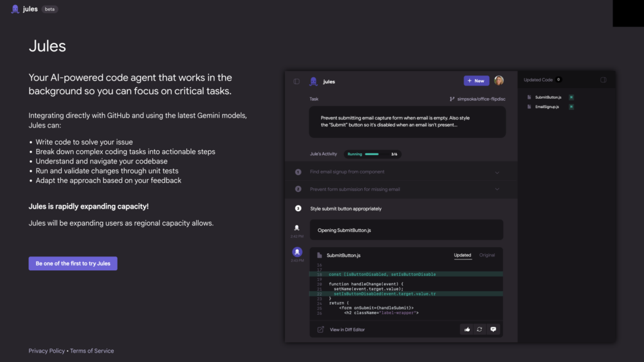This screenshot has width=644, height=362.
Task: Click the Running progress bar indicator
Action: point(372,155)
